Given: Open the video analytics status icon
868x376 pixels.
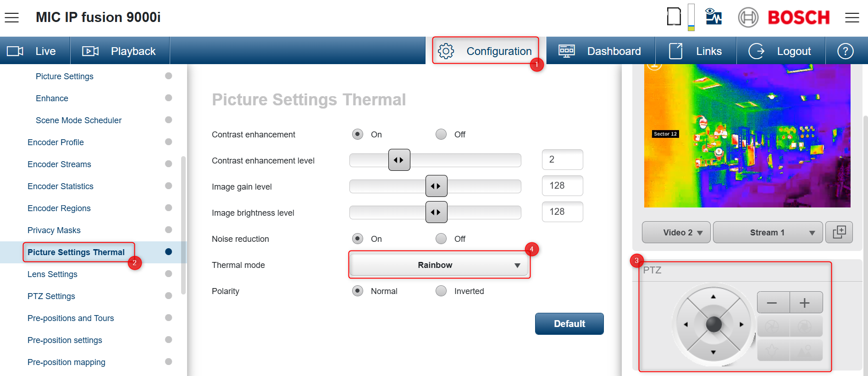Looking at the screenshot, I should tap(713, 17).
